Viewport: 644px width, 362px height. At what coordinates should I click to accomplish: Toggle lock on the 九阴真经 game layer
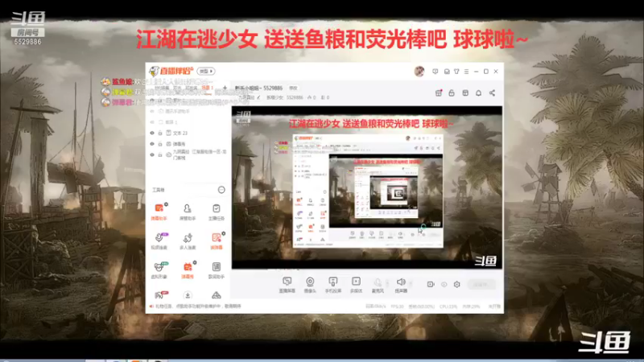pyautogui.click(x=160, y=154)
